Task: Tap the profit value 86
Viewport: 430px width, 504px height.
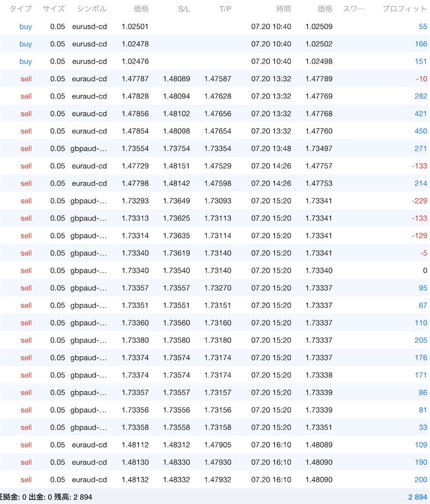Action: coord(423,392)
